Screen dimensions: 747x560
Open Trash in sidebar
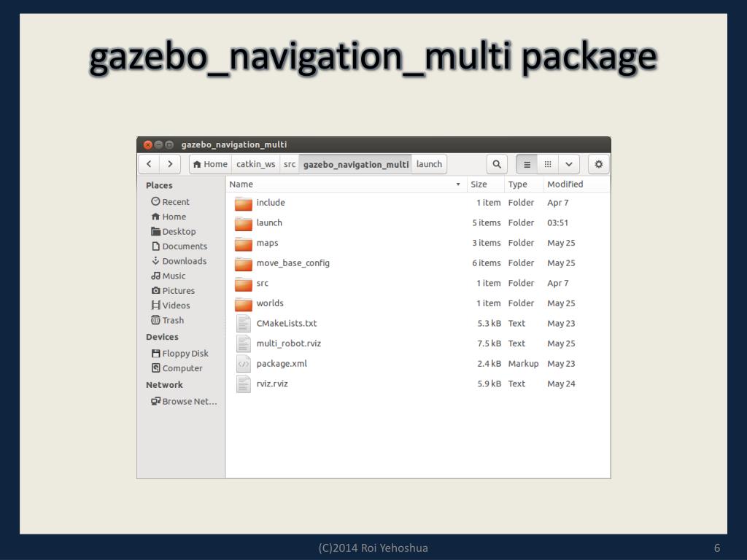pos(167,321)
